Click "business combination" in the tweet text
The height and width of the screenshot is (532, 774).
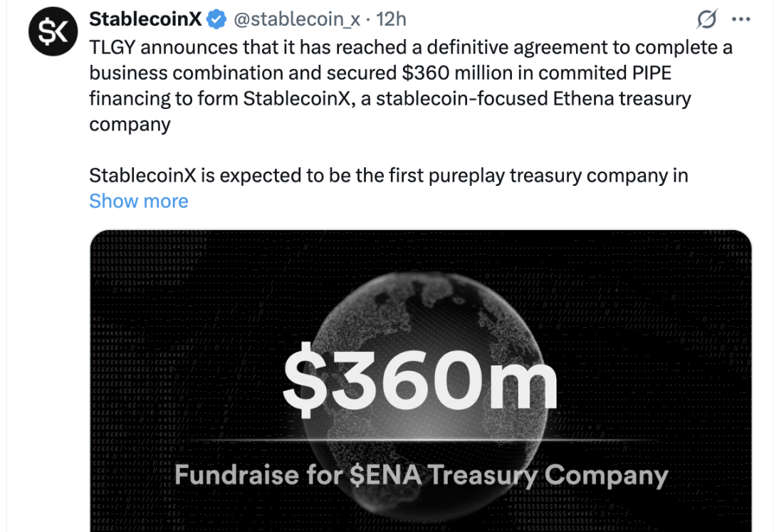(196, 73)
